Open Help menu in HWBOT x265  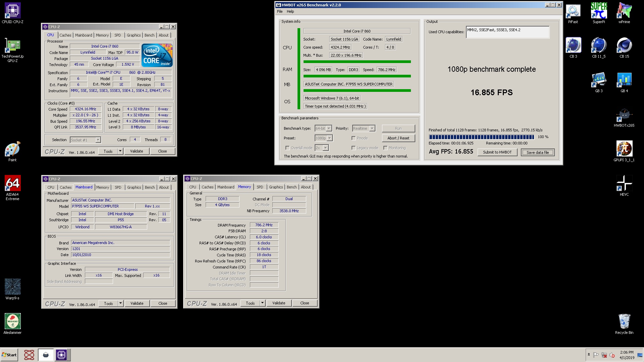coord(290,11)
